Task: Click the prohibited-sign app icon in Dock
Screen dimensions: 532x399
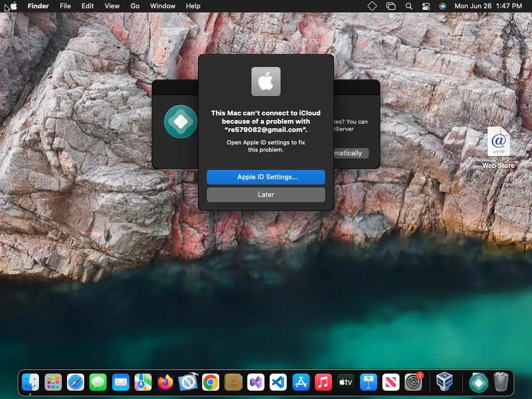Action: (188, 382)
